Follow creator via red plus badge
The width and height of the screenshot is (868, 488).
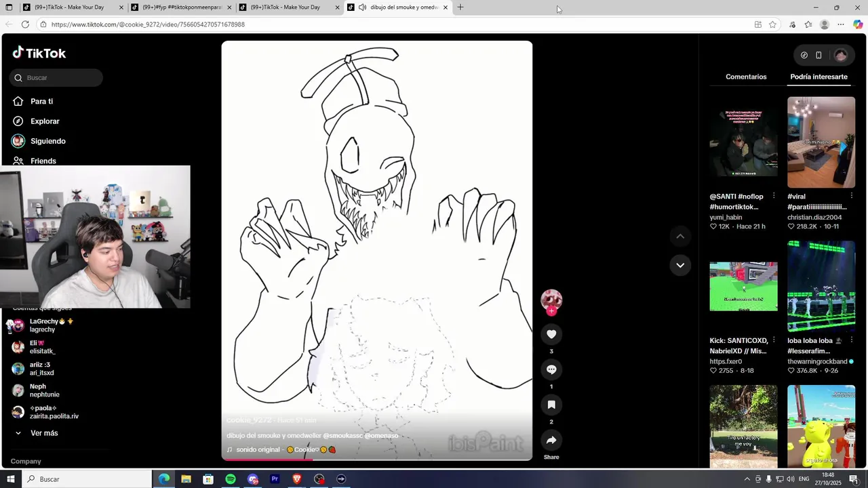point(551,311)
